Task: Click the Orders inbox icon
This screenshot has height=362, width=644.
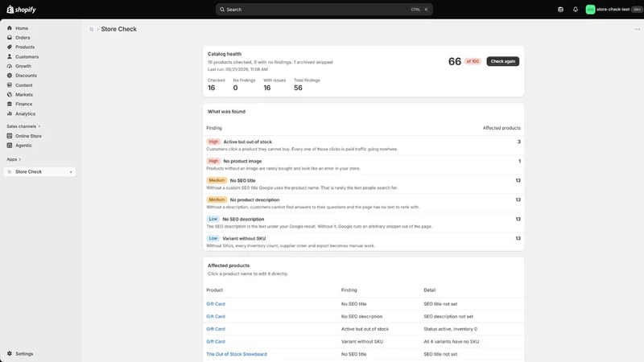Action: (10, 38)
